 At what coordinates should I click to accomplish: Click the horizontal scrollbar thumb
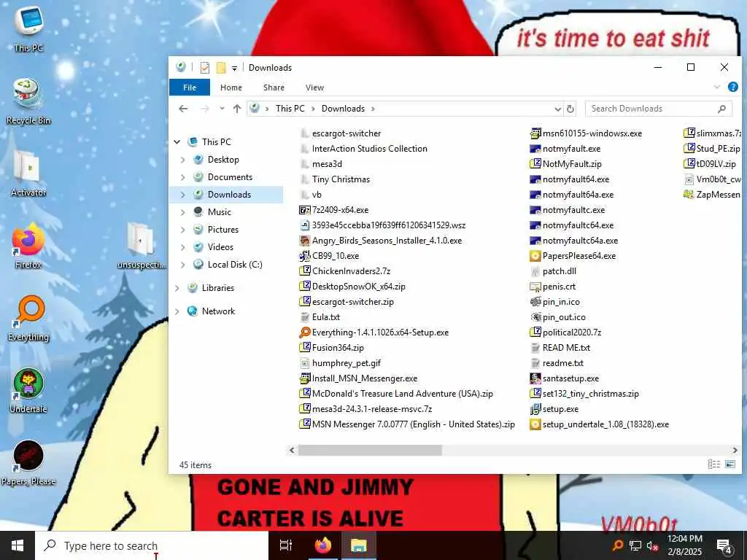click(x=370, y=450)
